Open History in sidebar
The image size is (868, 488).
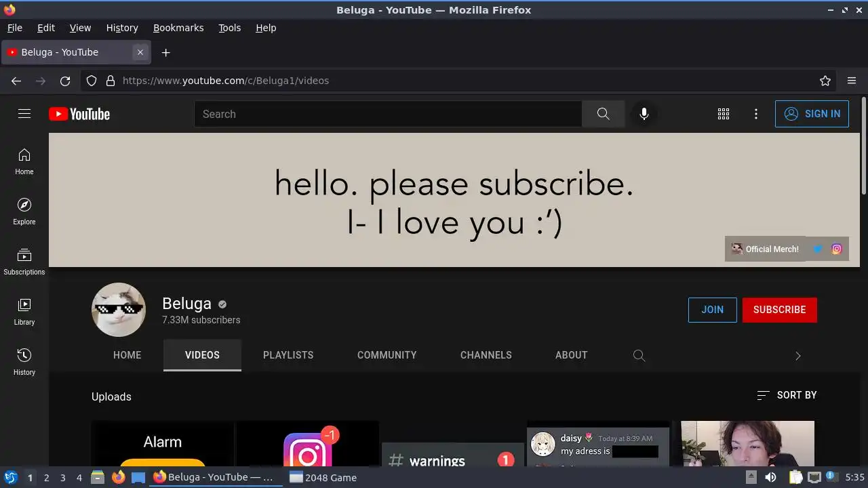pyautogui.click(x=24, y=363)
